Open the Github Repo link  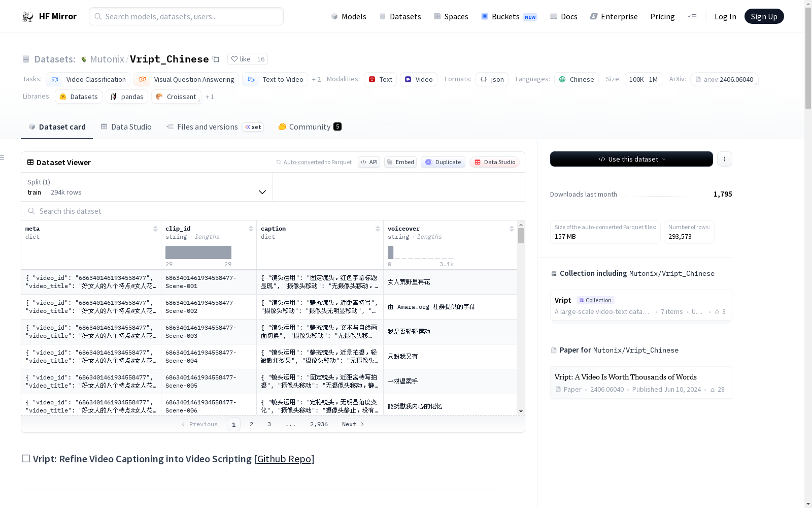(x=284, y=459)
